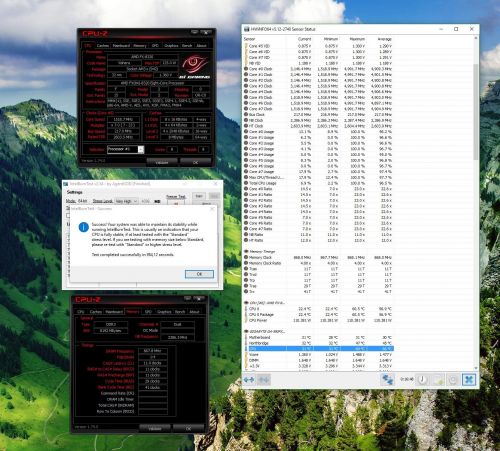The image size is (500, 451).
Task: Click the Core Speed value field in CPU-Z
Action: [x=123, y=119]
